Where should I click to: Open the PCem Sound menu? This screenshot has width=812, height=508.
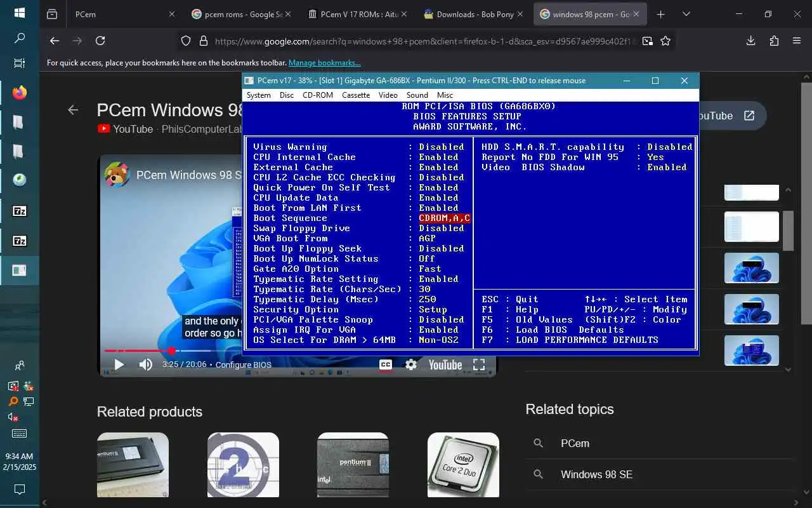click(x=417, y=95)
